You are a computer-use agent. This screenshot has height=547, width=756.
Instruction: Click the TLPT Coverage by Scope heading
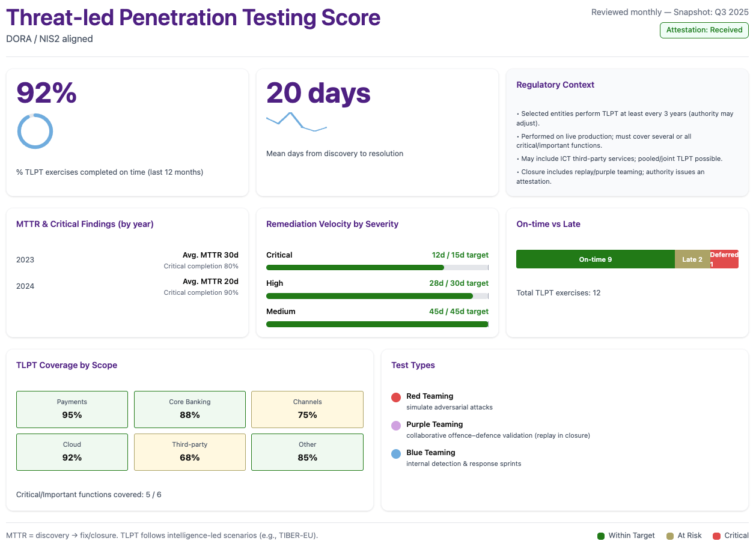(x=67, y=365)
